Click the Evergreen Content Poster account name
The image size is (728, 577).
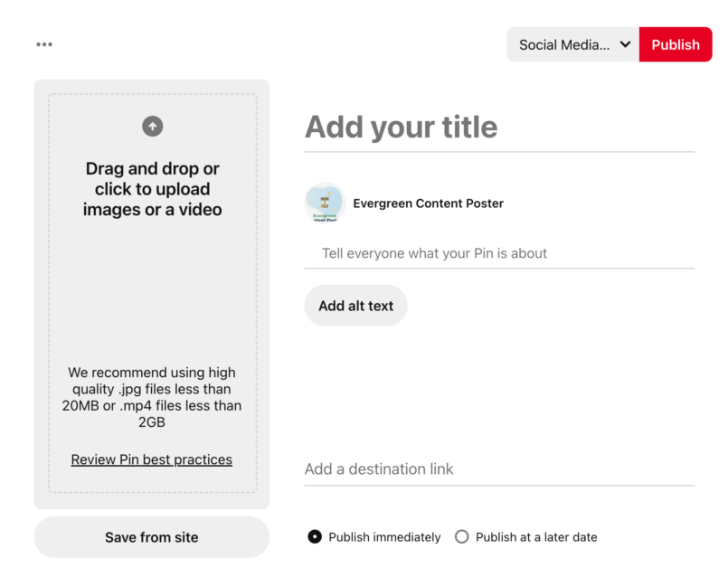click(x=428, y=203)
